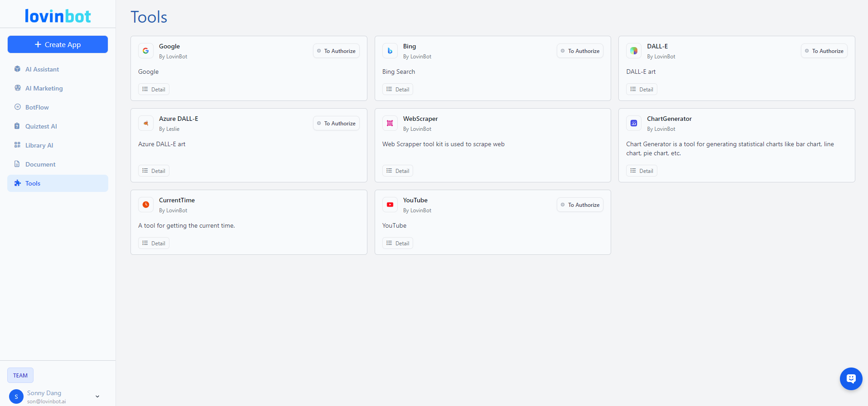The width and height of the screenshot is (868, 406).
Task: Click the DALL-E tool logo icon
Action: point(634,51)
